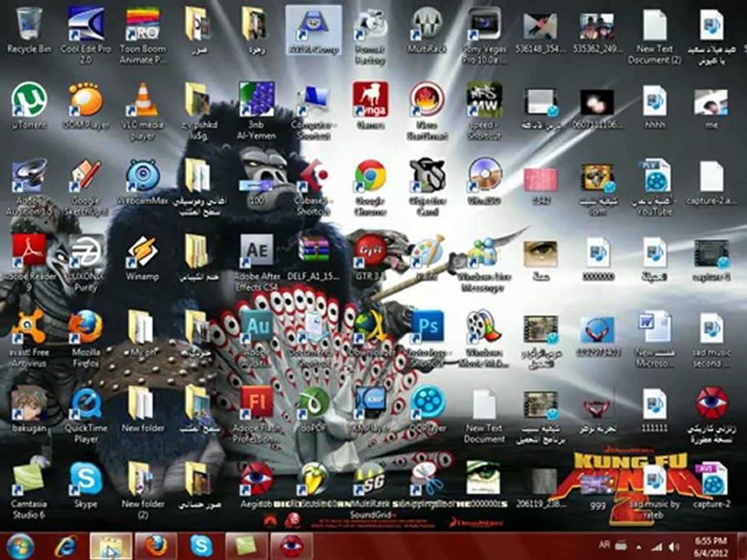Open Windows Explorer from the taskbar

(111, 545)
